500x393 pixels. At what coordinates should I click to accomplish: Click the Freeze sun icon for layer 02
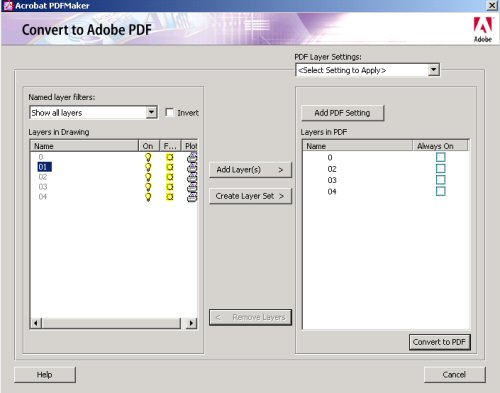click(170, 177)
